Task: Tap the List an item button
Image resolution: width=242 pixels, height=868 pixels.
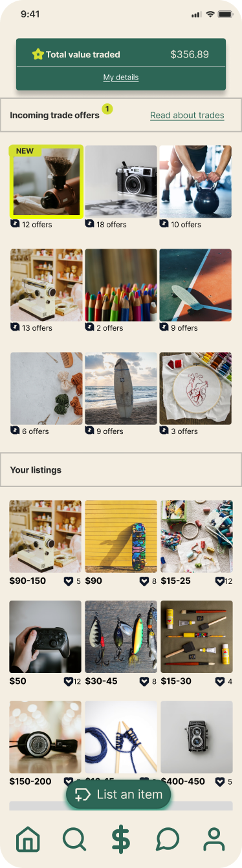Action: (x=118, y=794)
